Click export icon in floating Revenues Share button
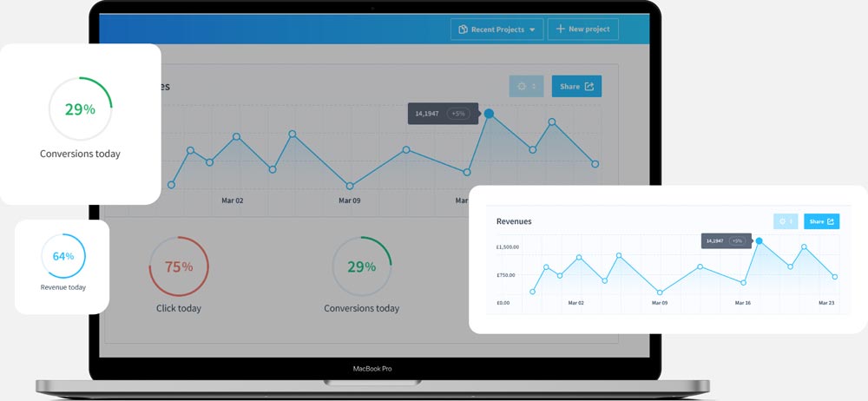The height and width of the screenshot is (401, 868). pyautogui.click(x=831, y=221)
